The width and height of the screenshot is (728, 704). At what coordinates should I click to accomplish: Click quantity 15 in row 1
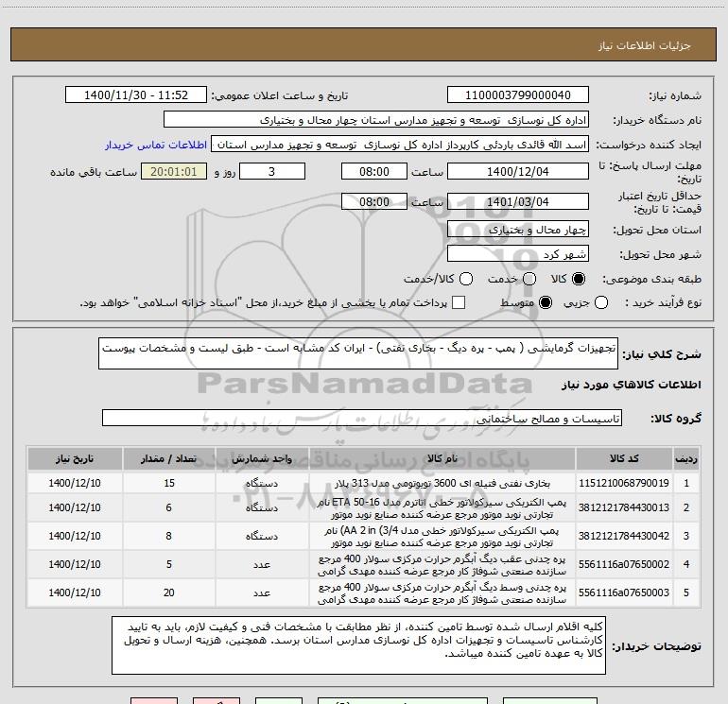point(169,483)
